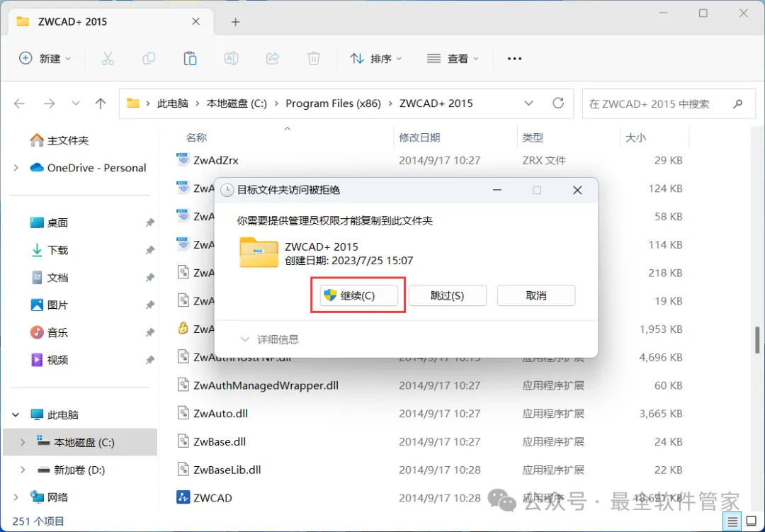Expand 本地磁盘 (C:) tree node
This screenshot has width=765, height=532.
click(x=23, y=442)
